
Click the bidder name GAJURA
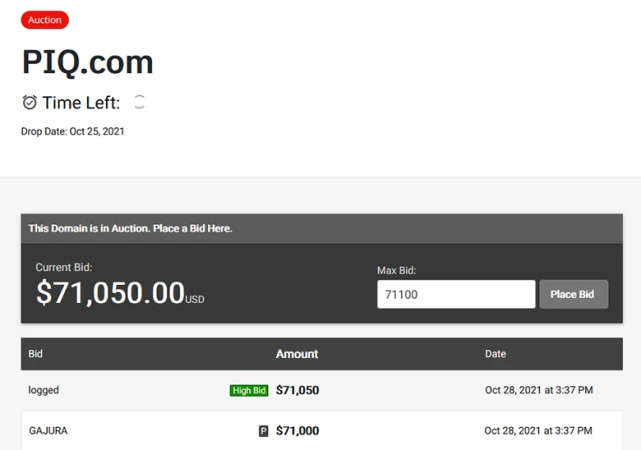48,431
